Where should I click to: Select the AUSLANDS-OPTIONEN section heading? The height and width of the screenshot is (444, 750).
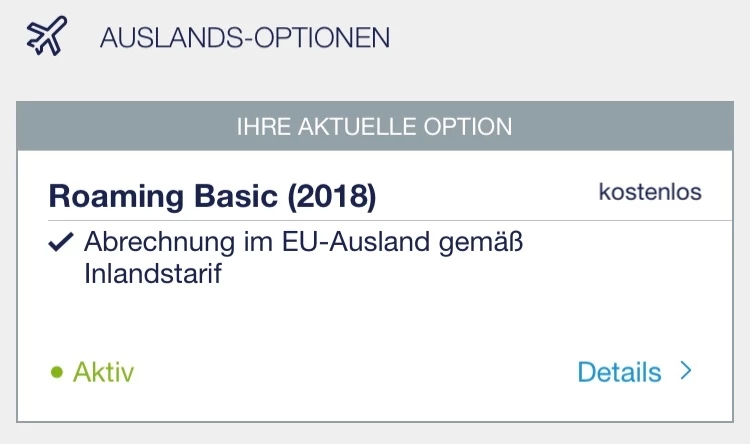point(244,39)
